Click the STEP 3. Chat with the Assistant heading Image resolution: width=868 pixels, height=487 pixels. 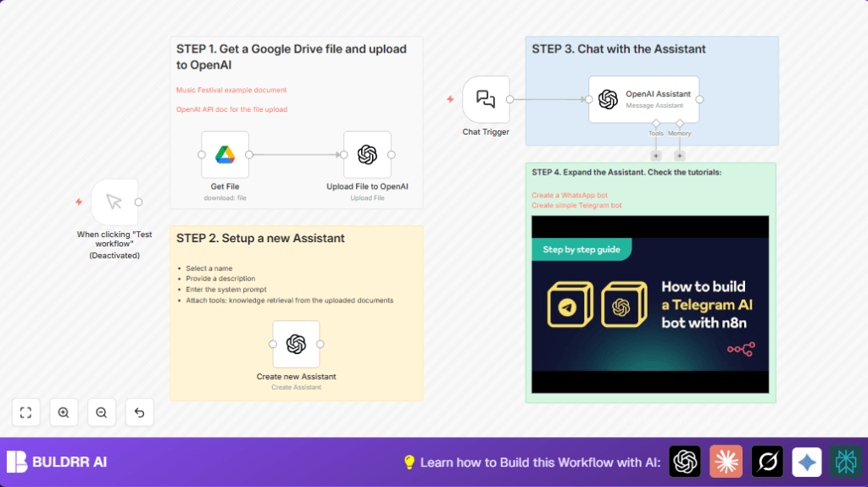(618, 49)
